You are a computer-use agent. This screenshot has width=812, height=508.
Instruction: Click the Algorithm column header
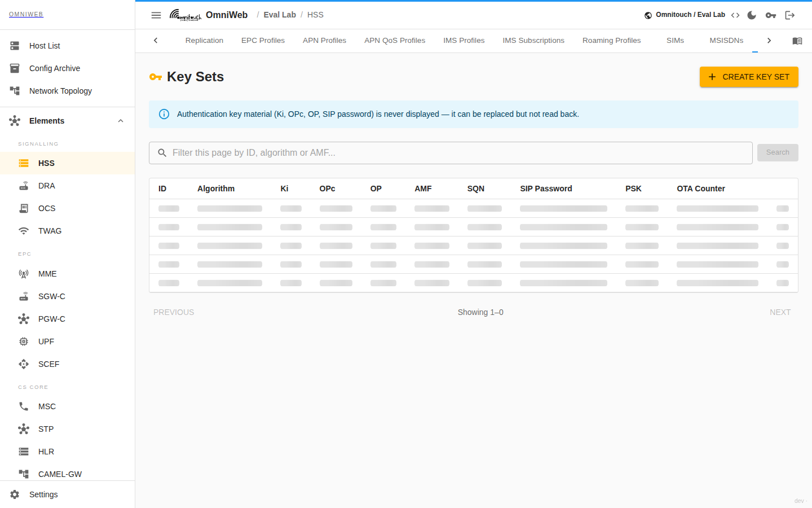[216, 189]
